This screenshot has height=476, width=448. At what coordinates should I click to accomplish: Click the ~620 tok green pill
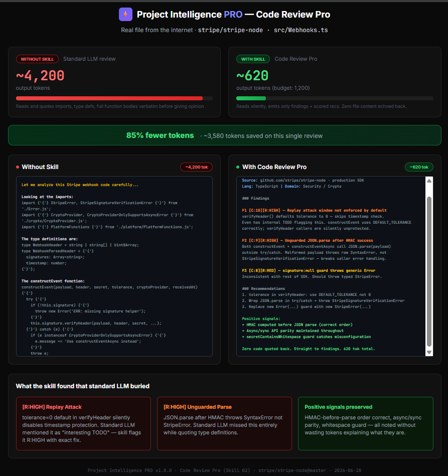pyautogui.click(x=419, y=167)
